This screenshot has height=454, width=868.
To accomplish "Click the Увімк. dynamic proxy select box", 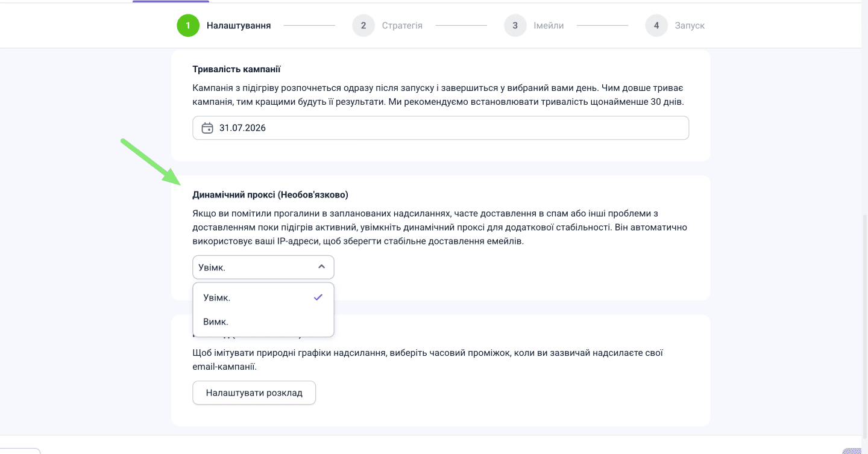I will pos(253,267).
